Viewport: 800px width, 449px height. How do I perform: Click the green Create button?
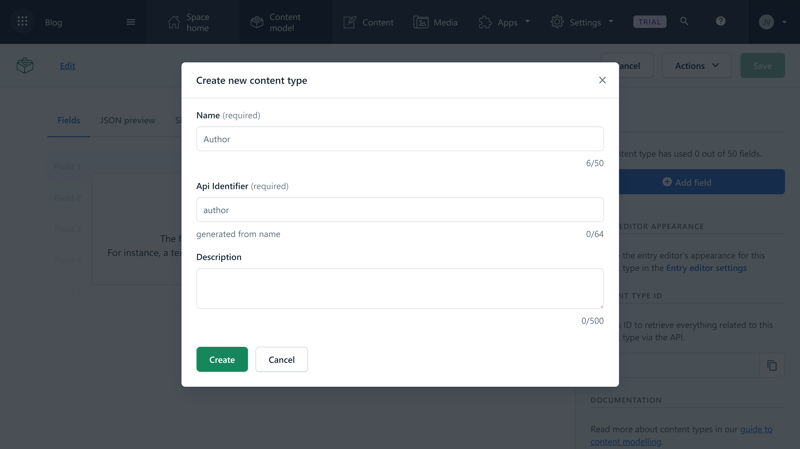pyautogui.click(x=222, y=359)
